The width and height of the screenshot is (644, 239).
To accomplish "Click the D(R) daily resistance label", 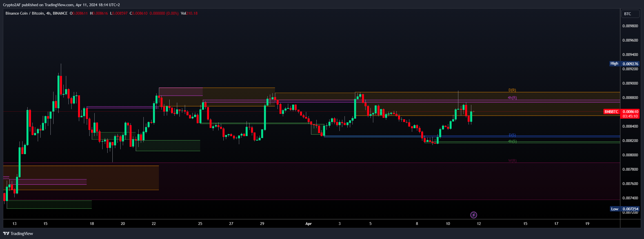I will pyautogui.click(x=512, y=90).
